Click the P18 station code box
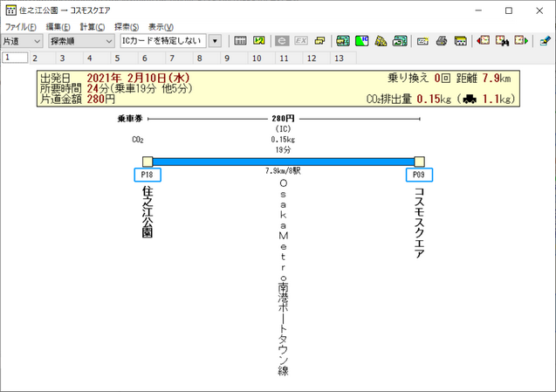556x392 pixels. coord(148,175)
